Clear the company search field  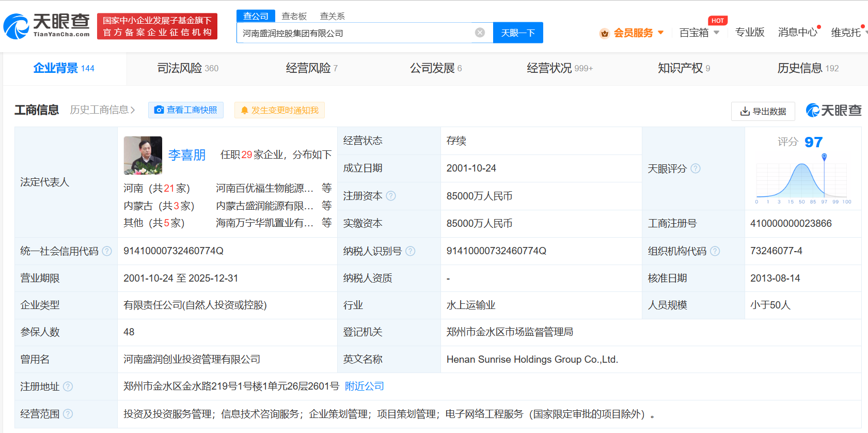[480, 33]
